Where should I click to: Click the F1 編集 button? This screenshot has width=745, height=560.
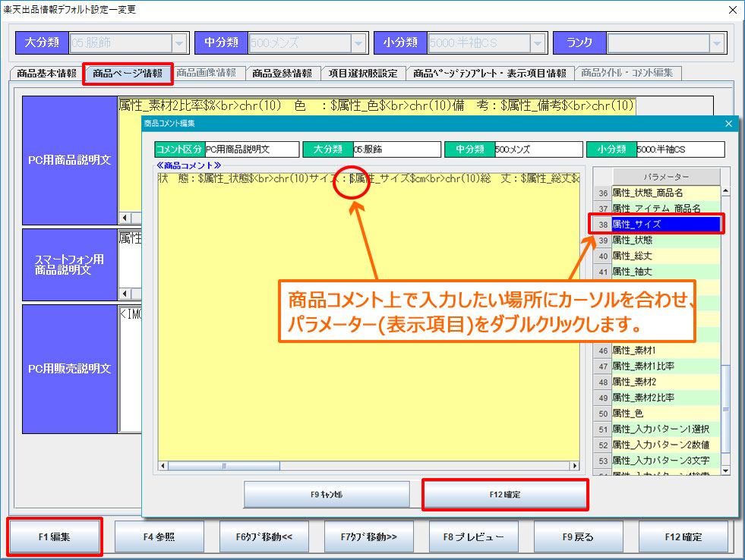[54, 536]
